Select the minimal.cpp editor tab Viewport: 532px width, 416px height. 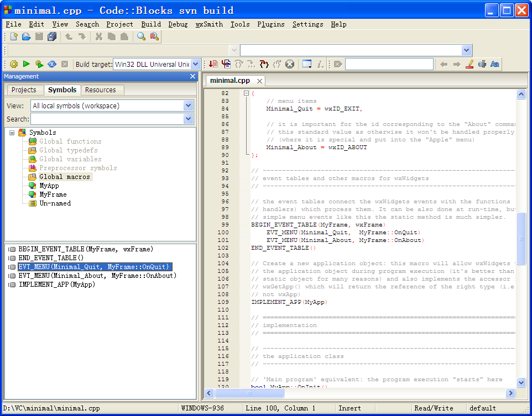230,81
